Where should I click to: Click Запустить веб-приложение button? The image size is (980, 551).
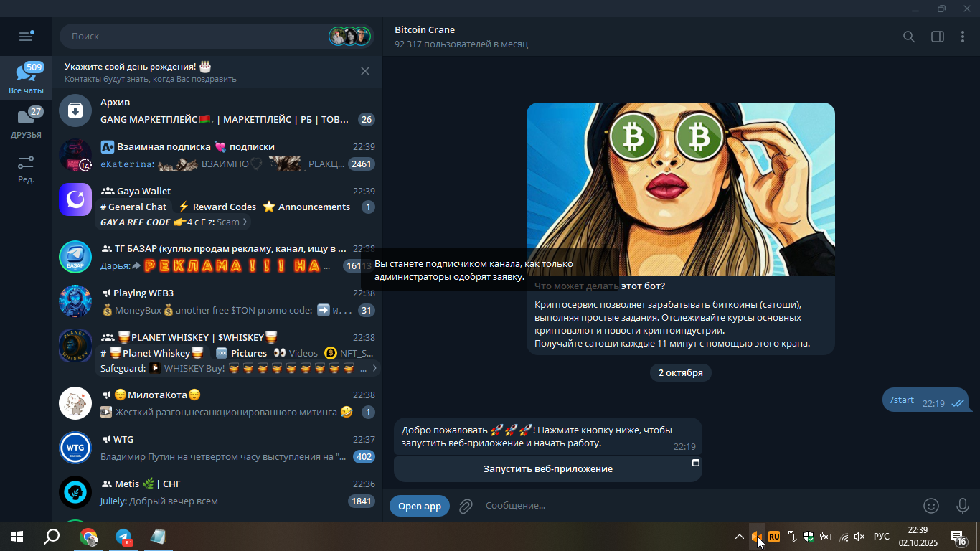[x=548, y=468]
